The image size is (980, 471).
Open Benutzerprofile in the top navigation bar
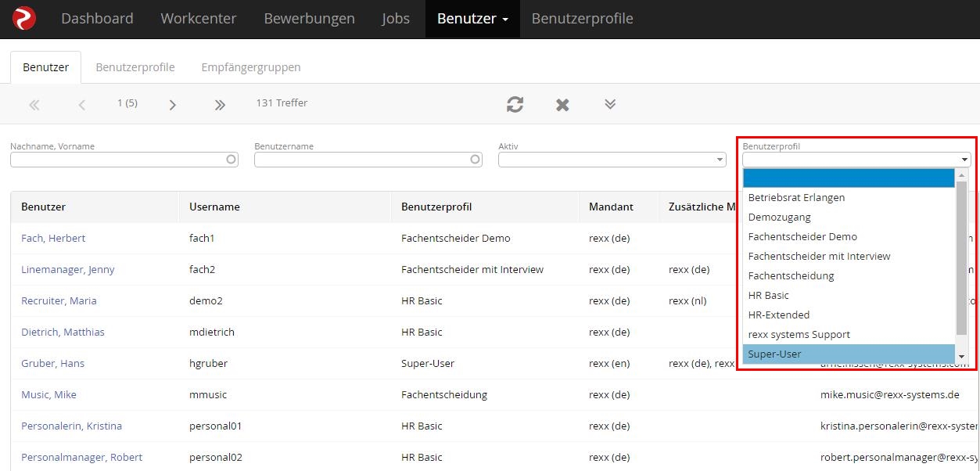(583, 19)
